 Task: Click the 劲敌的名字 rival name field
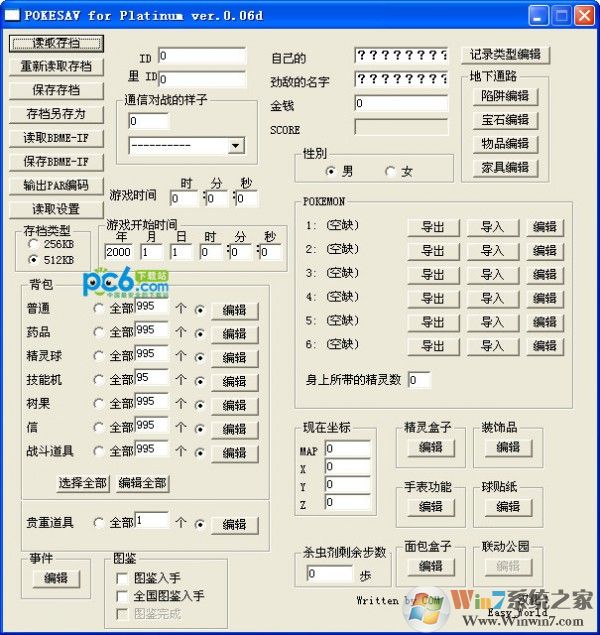(x=401, y=79)
